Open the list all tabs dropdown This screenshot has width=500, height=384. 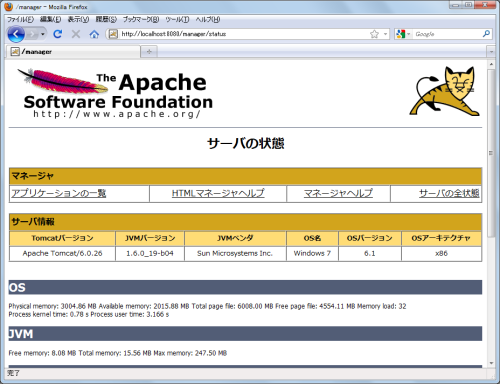point(491,52)
